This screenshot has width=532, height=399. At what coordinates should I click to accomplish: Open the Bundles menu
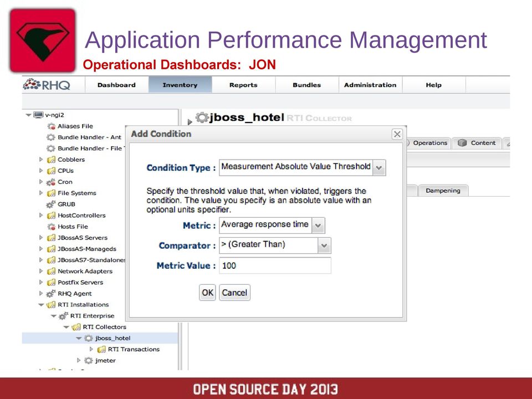point(306,85)
